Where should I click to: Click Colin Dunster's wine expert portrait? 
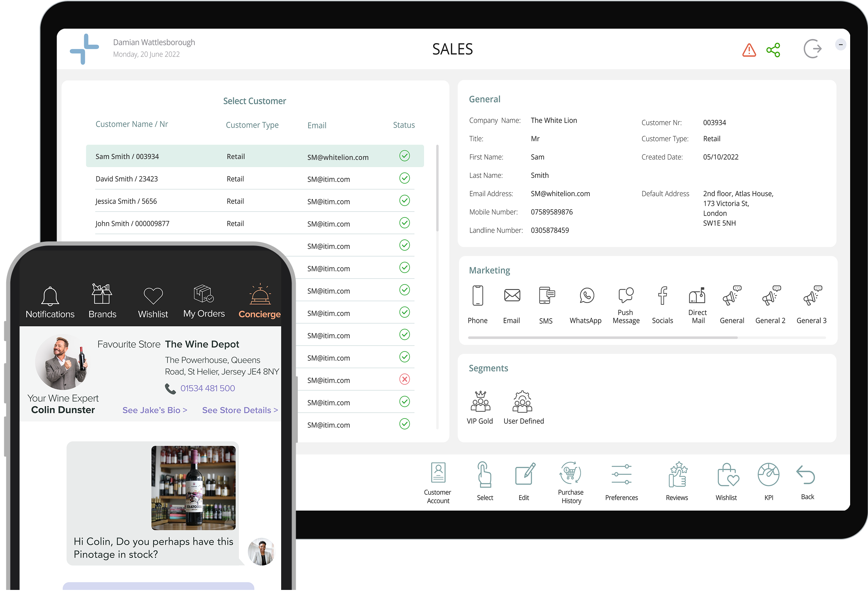[62, 362]
